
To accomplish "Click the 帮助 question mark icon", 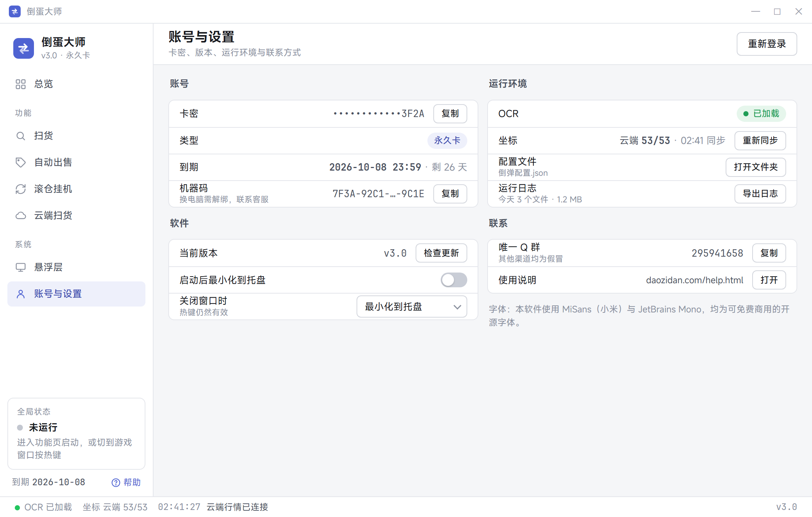I will (x=116, y=483).
